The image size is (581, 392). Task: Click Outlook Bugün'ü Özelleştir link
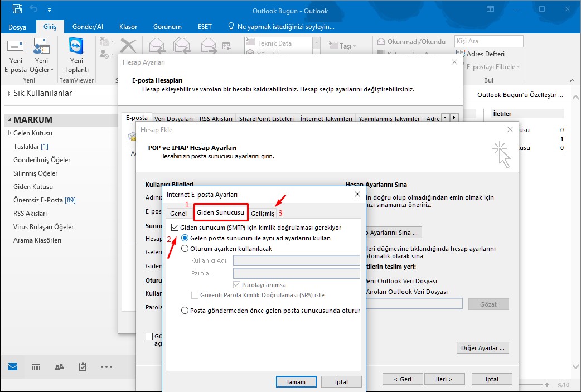pyautogui.click(x=520, y=95)
